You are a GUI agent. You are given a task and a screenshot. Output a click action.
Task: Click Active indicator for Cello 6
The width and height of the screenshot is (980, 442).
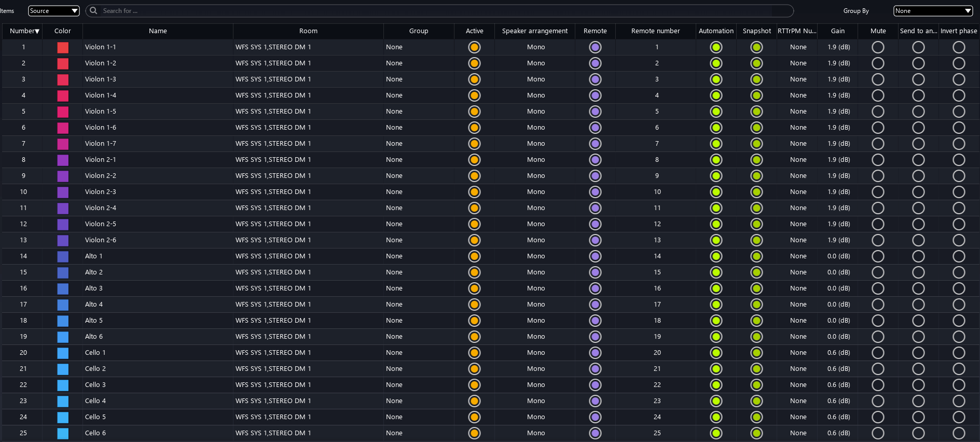click(474, 433)
